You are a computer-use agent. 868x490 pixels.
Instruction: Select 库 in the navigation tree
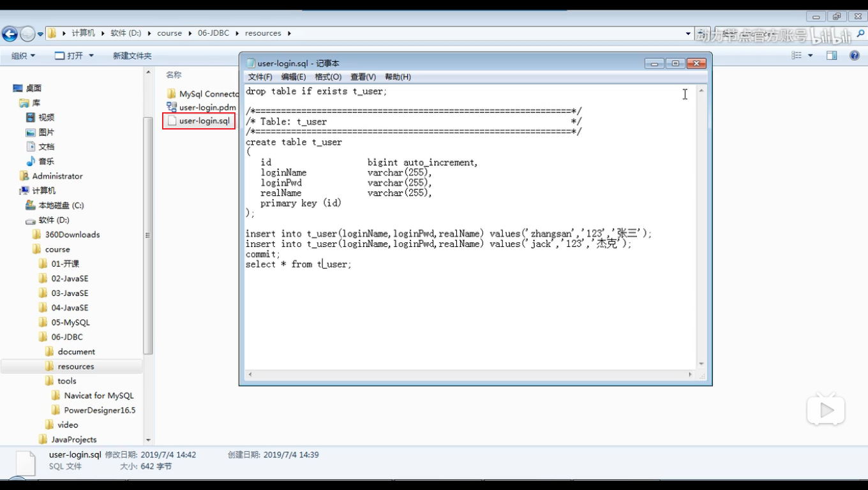point(30,103)
